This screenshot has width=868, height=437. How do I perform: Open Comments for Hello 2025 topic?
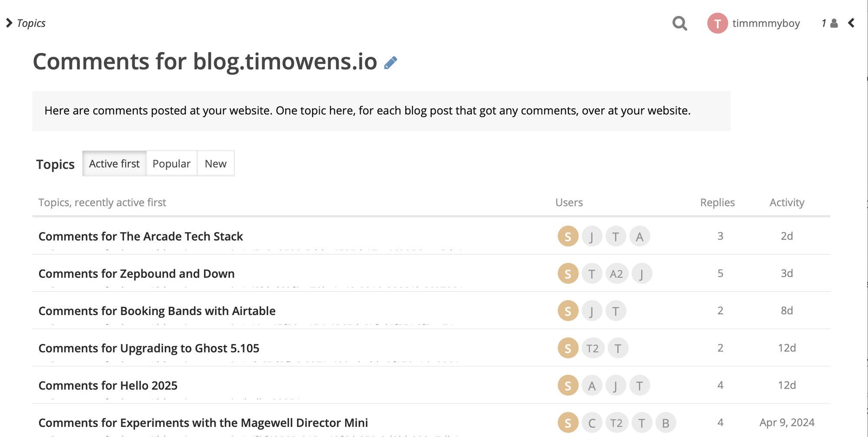tap(108, 386)
